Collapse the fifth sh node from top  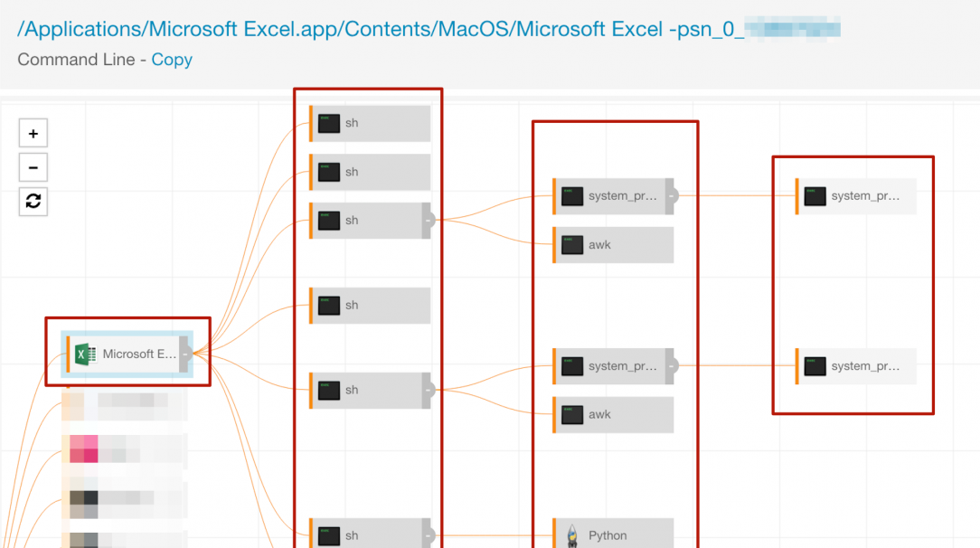tap(429, 391)
